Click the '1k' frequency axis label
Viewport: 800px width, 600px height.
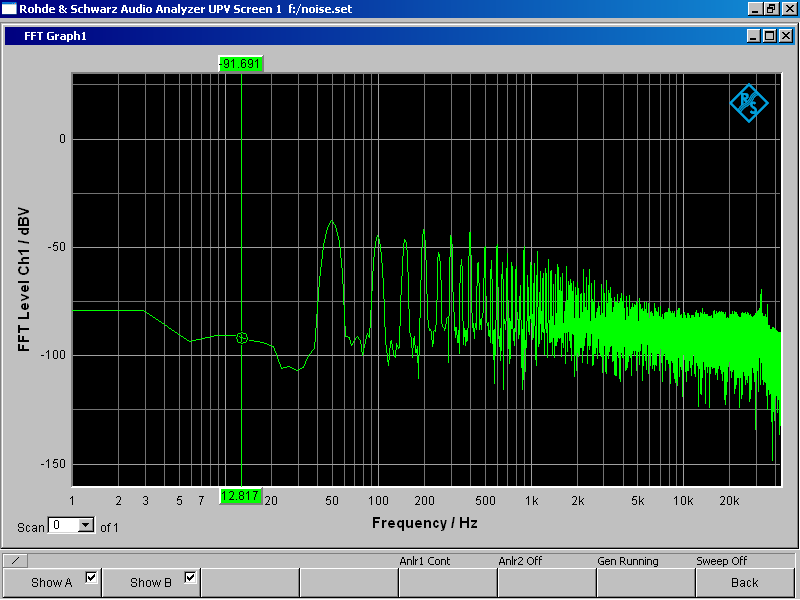(x=532, y=501)
